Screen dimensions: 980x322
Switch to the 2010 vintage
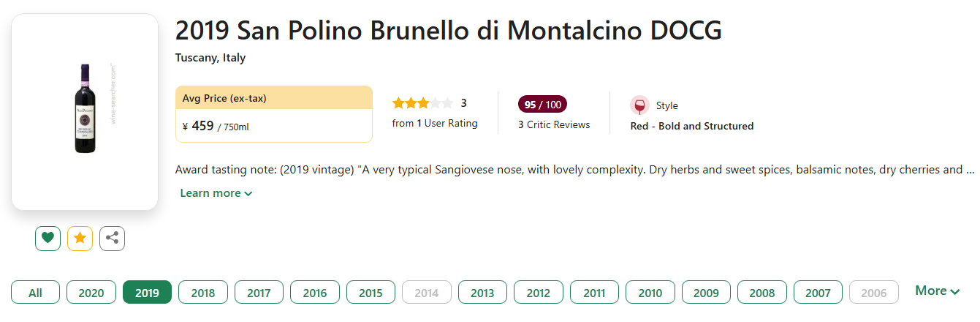pos(650,293)
